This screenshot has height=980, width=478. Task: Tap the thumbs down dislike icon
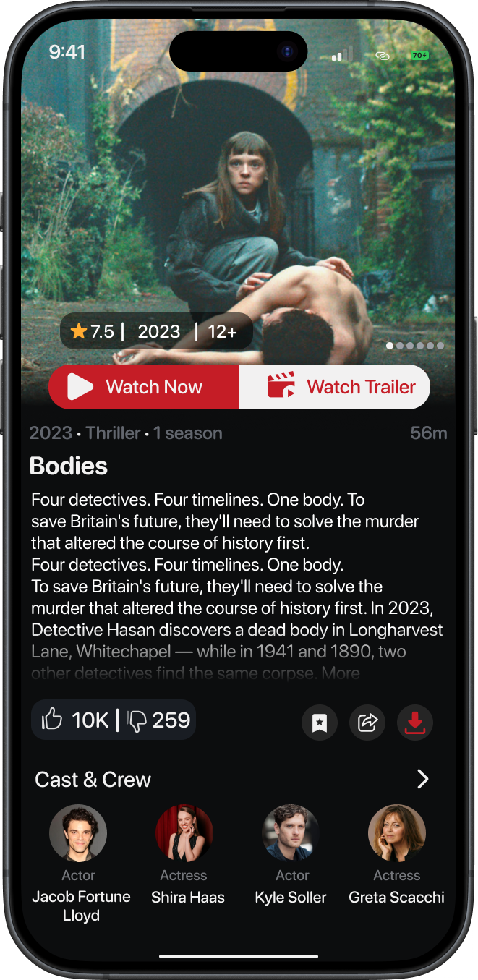tap(137, 720)
